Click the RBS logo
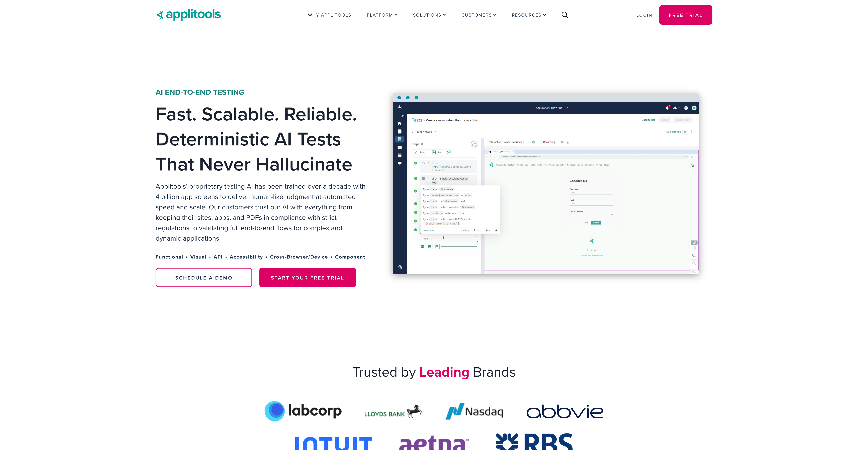 tap(534, 442)
